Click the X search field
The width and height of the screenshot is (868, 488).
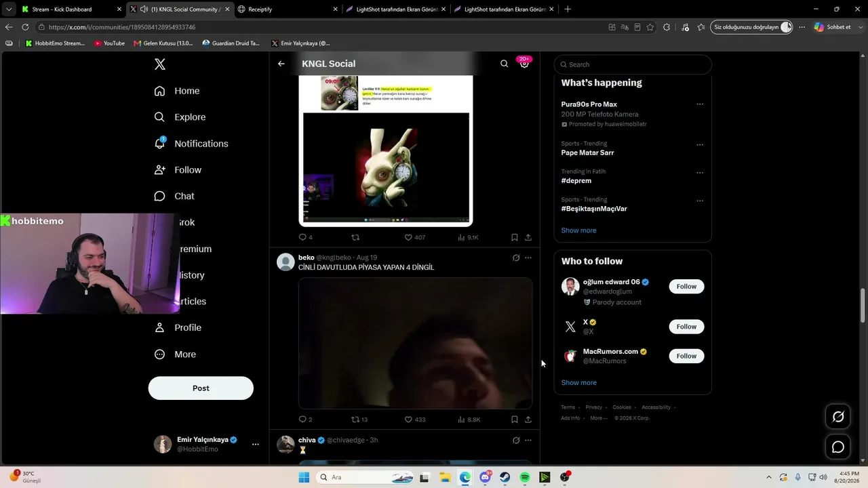pyautogui.click(x=633, y=64)
